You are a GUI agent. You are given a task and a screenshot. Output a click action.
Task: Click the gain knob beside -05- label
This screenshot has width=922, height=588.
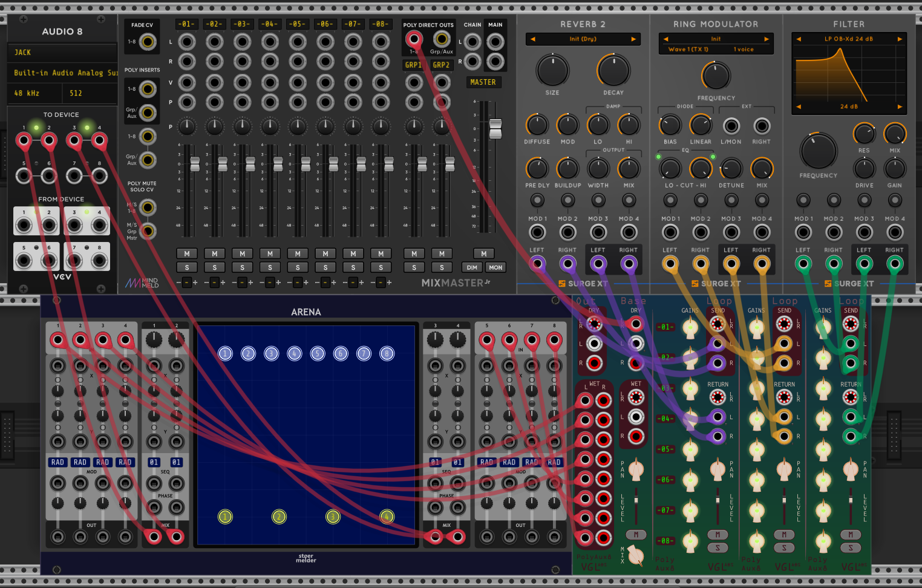690,450
